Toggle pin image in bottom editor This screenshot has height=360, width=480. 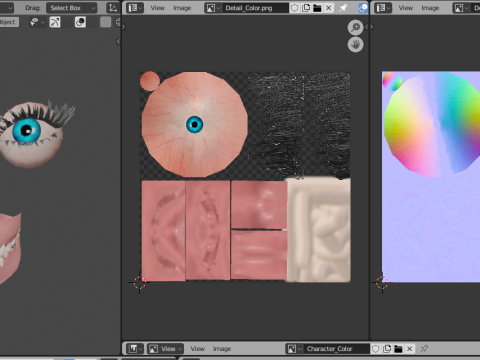pyautogui.click(x=424, y=349)
